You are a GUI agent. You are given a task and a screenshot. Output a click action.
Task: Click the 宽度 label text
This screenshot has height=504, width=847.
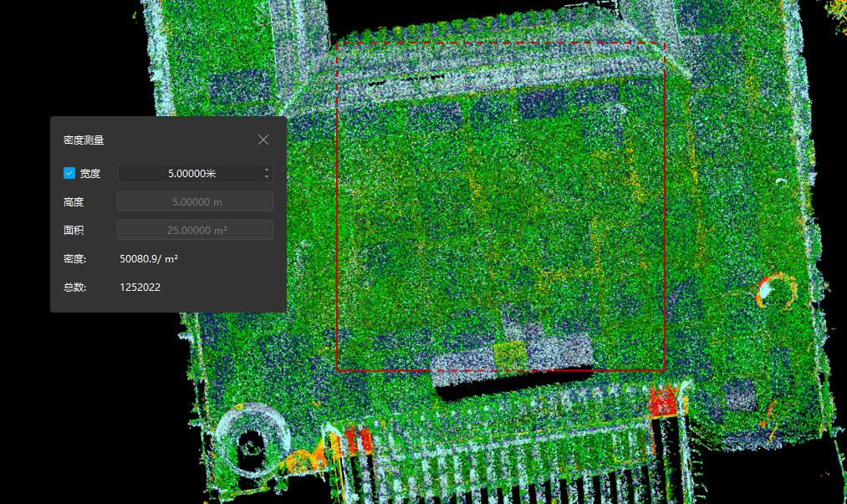point(90,173)
